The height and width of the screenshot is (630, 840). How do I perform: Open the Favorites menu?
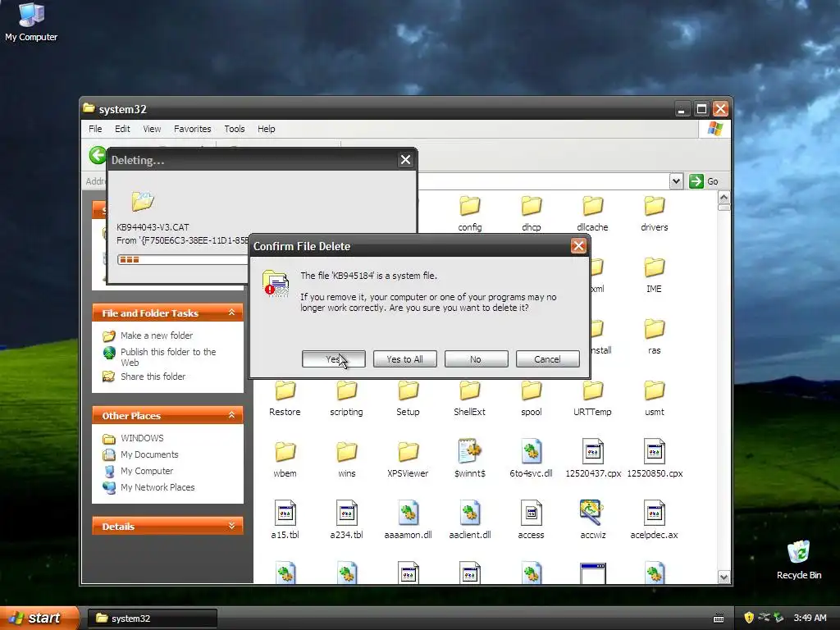192,129
